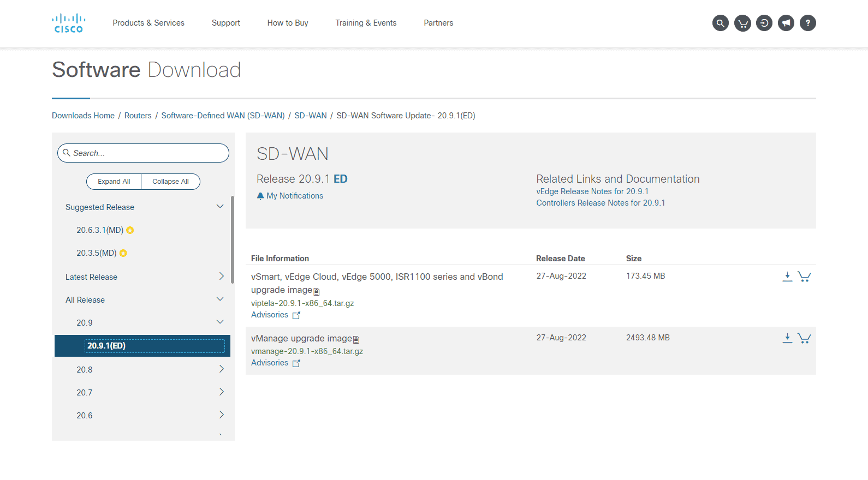Expand the 20.6 release group
868x480 pixels.
pos(221,415)
